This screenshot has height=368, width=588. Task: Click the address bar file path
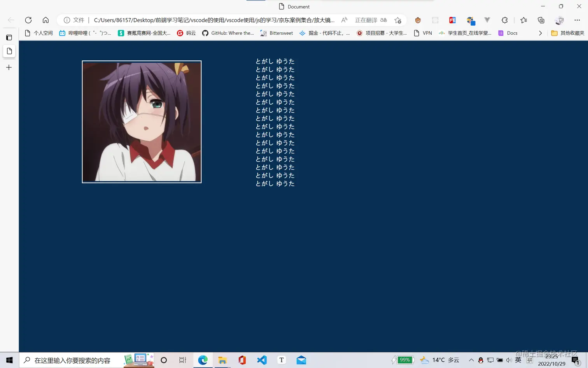[x=214, y=20]
